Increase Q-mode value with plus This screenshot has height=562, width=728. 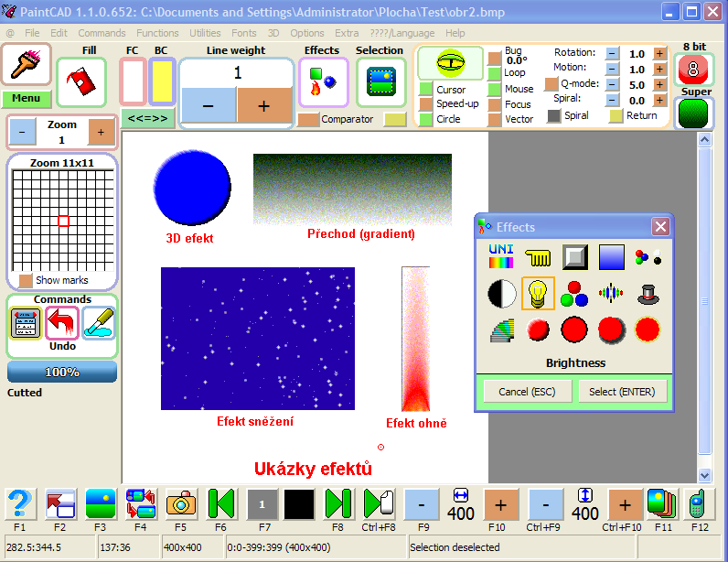[x=659, y=84]
